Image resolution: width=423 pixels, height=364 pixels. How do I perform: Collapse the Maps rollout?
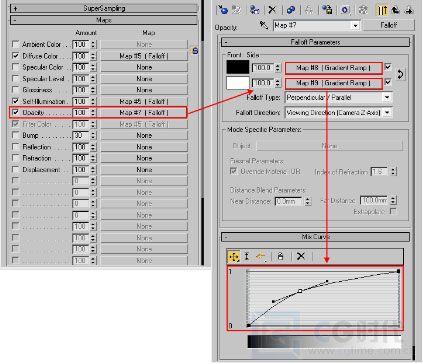[x=104, y=20]
